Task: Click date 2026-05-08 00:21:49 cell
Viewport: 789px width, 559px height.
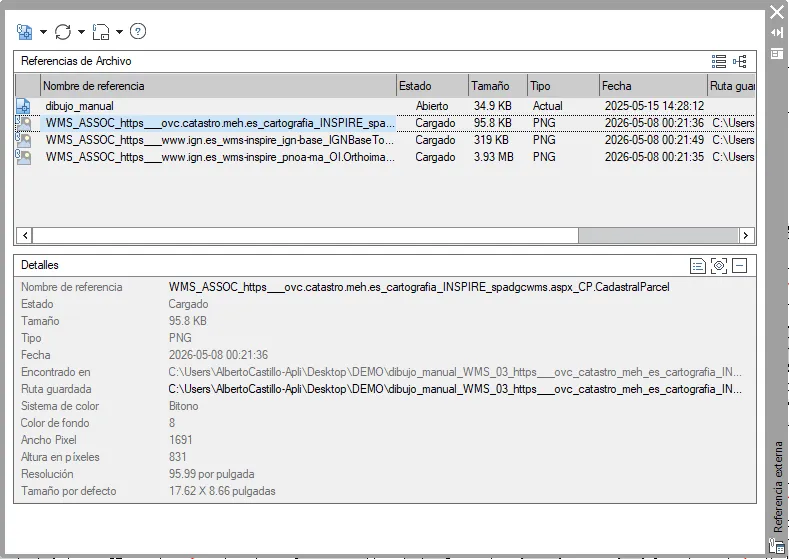Action: [654, 140]
